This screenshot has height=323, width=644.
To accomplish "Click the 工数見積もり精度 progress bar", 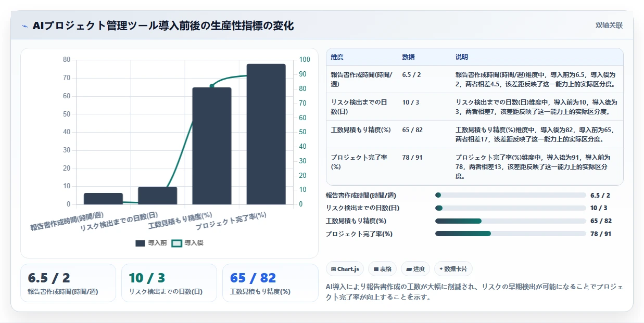I will (x=511, y=221).
